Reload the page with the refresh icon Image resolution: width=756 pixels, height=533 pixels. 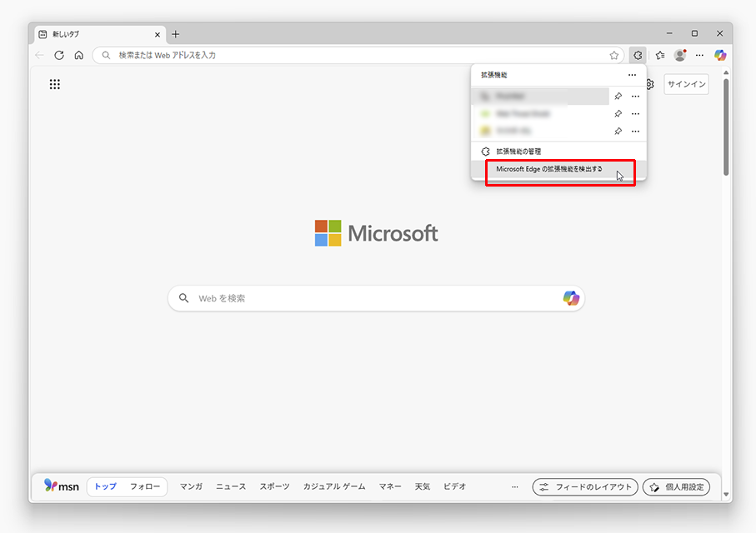coord(59,56)
